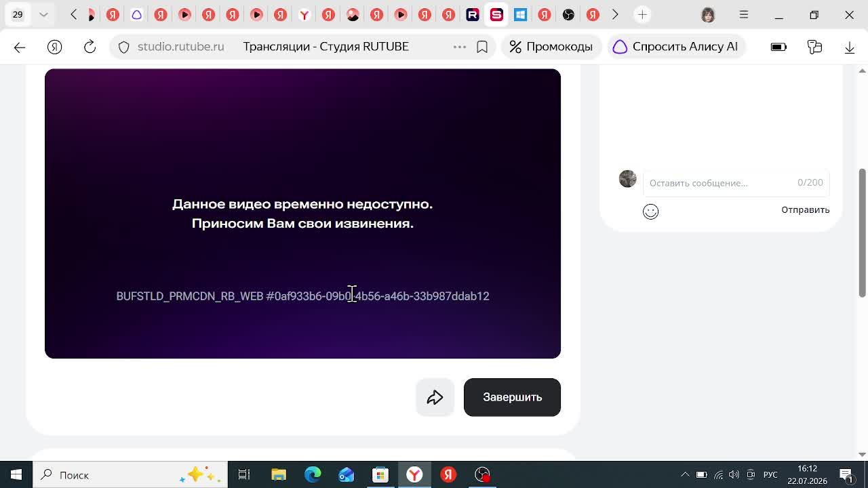Open browser downloads arrow icon
The width and height of the screenshot is (868, 488).
[x=850, y=47]
